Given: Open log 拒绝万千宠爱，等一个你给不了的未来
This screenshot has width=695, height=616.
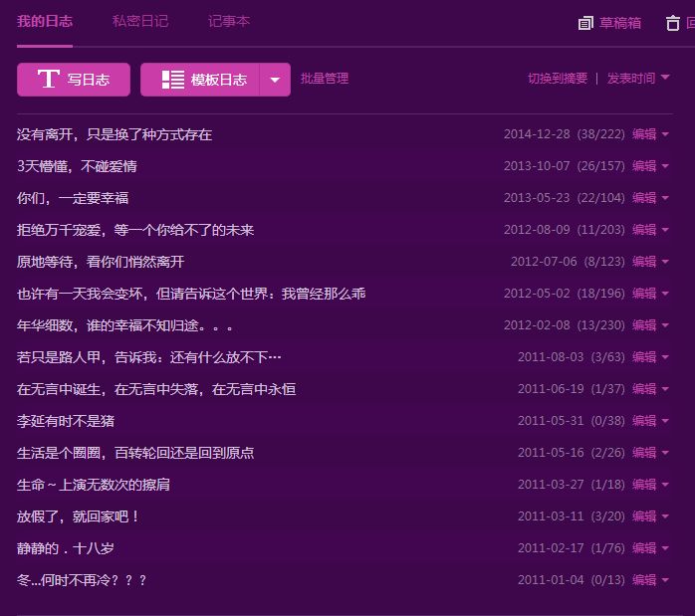Looking at the screenshot, I should 135,230.
